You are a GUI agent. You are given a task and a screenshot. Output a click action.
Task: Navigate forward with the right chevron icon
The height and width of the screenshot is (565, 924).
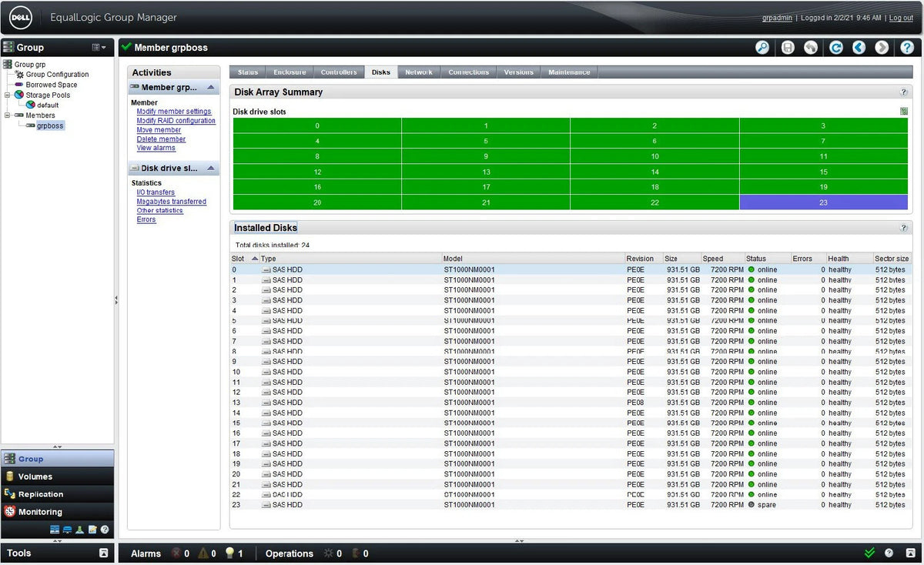882,48
